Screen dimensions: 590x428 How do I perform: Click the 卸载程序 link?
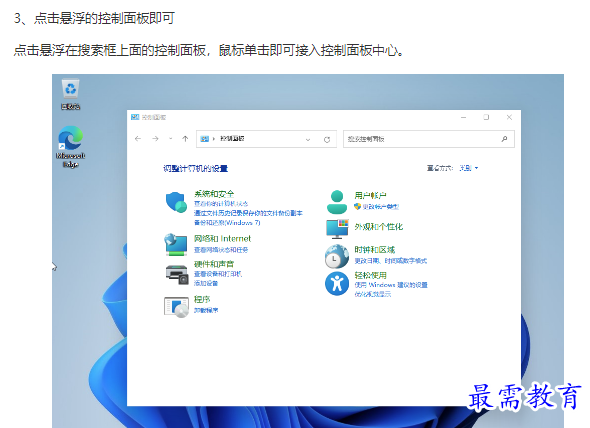tap(206, 310)
